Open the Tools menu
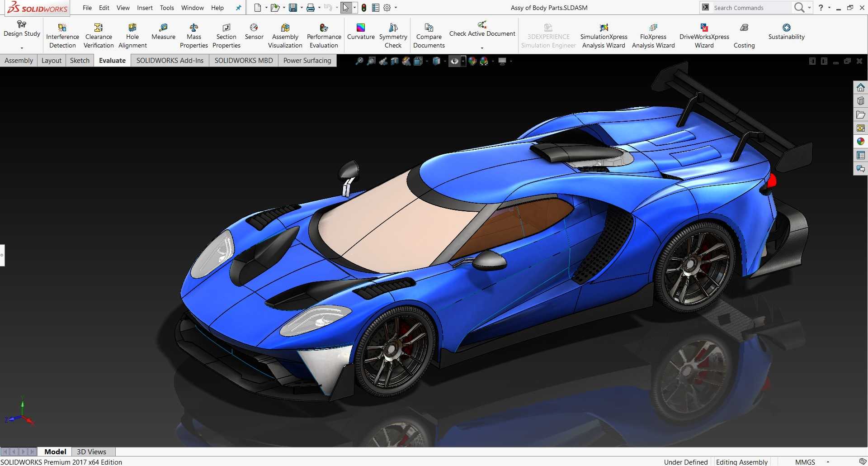Viewport: 868px width, 466px height. tap(167, 8)
